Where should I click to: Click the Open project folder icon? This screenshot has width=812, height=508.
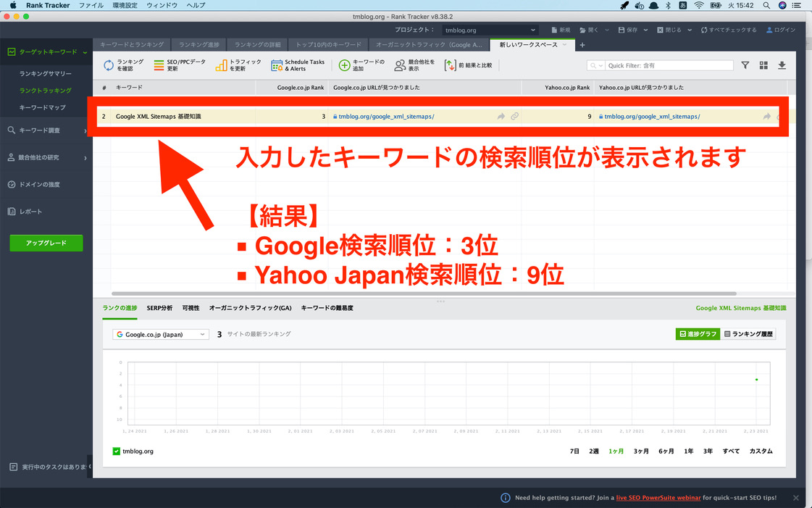coord(582,30)
